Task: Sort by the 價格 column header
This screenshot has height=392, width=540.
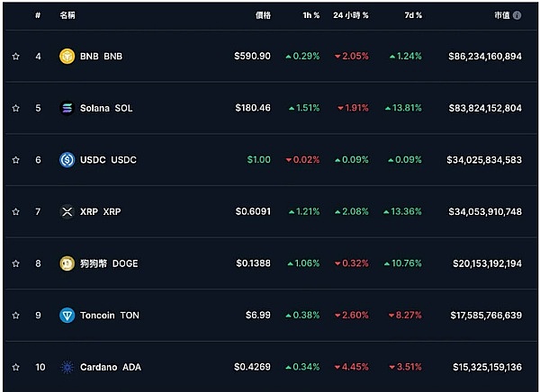Action: pos(262,15)
